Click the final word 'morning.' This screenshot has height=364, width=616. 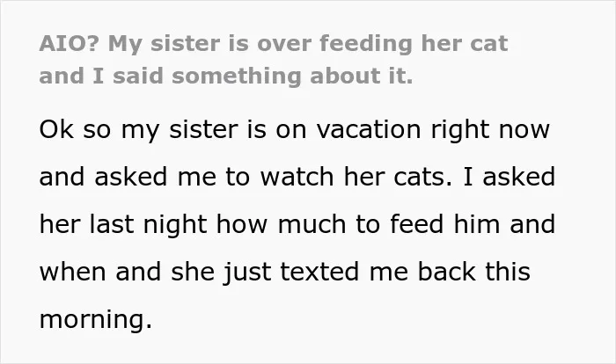point(96,321)
